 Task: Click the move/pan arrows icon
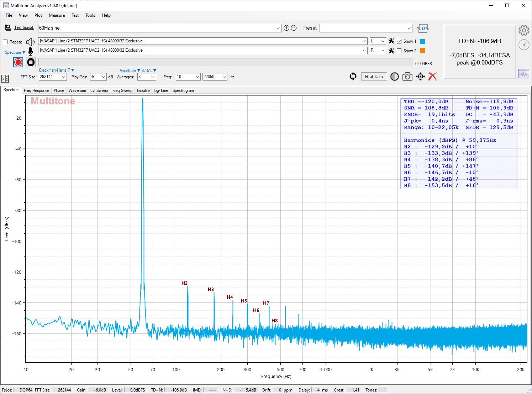420,77
